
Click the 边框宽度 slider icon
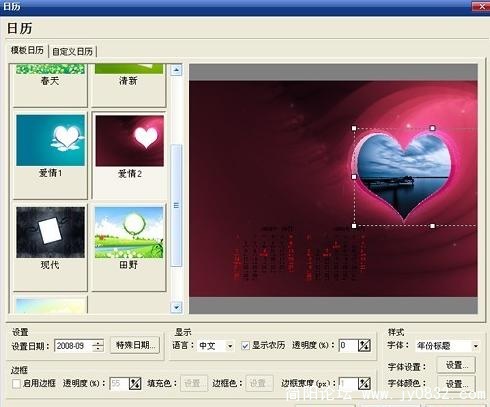pyautogui.click(x=364, y=383)
